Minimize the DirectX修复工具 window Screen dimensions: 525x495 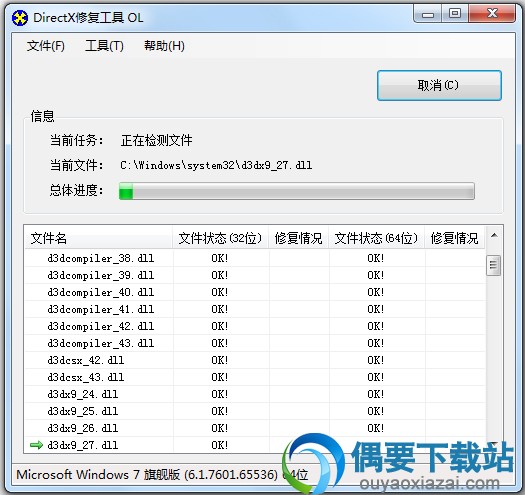(428, 14)
